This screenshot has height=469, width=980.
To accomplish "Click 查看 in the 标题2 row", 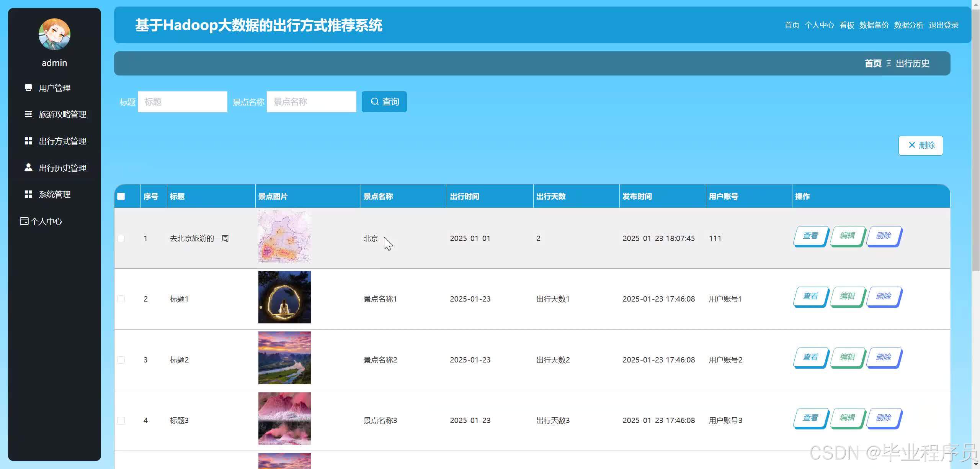I will tap(810, 357).
